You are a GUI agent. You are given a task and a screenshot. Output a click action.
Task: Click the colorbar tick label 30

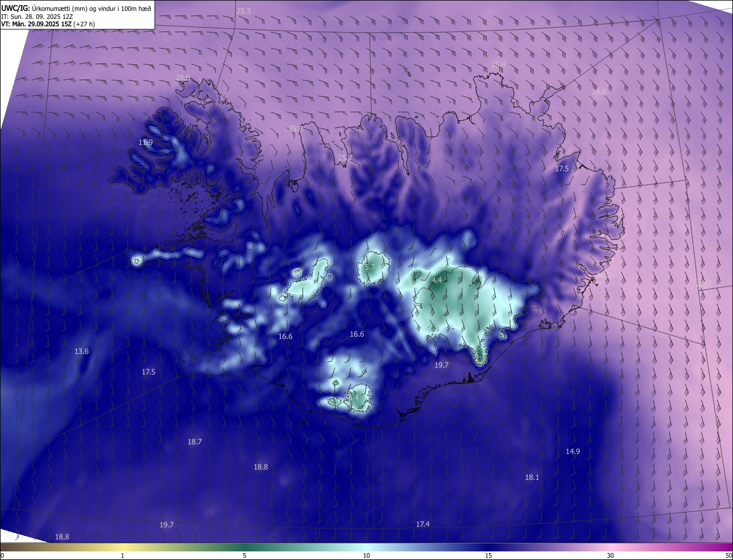(610, 555)
